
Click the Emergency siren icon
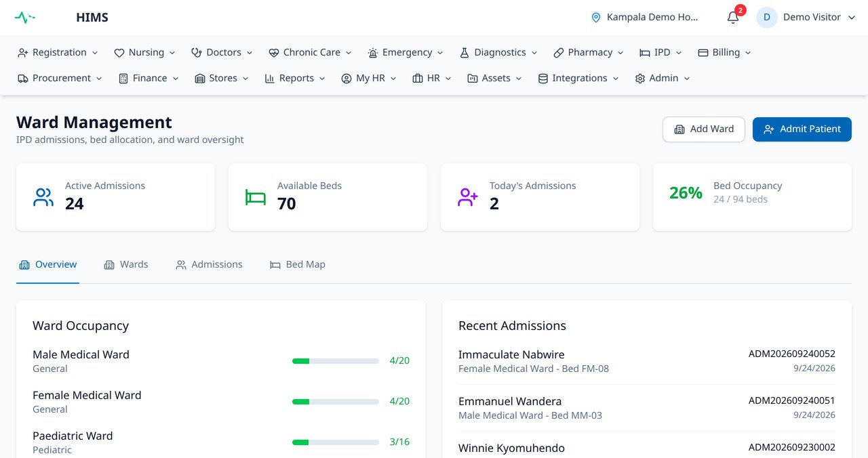coord(373,53)
